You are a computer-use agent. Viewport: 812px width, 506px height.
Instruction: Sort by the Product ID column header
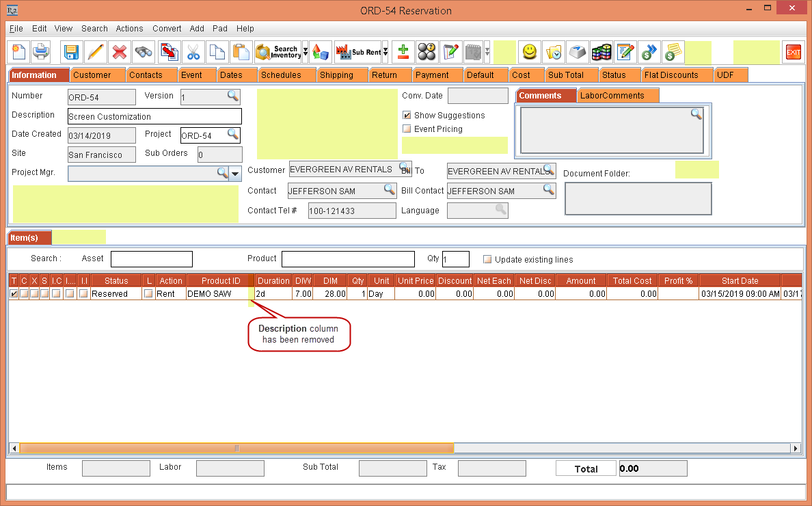tap(221, 281)
